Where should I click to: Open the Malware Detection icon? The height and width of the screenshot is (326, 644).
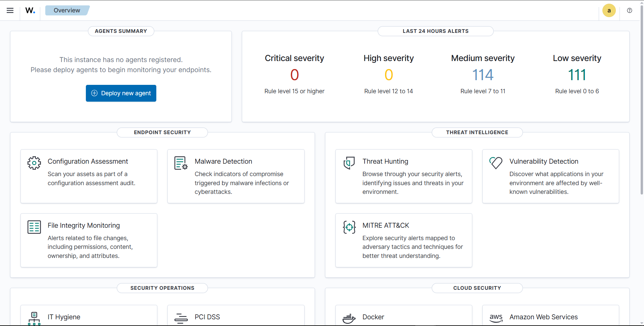(x=181, y=163)
